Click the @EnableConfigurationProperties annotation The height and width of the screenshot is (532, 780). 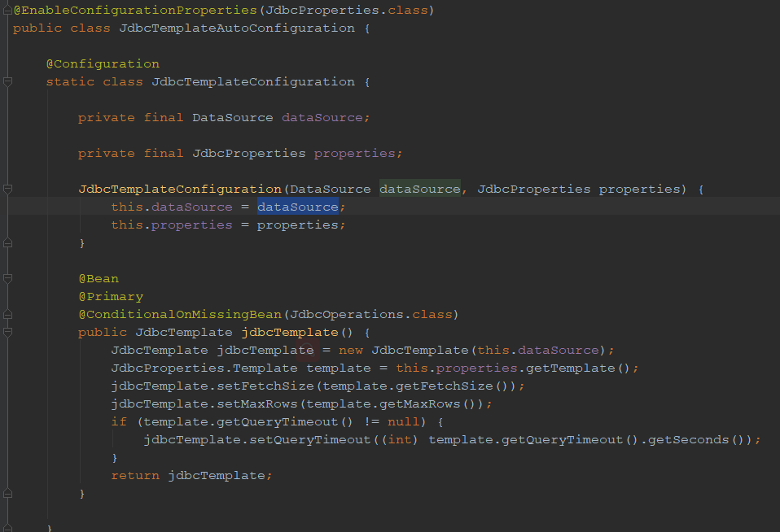click(x=134, y=10)
